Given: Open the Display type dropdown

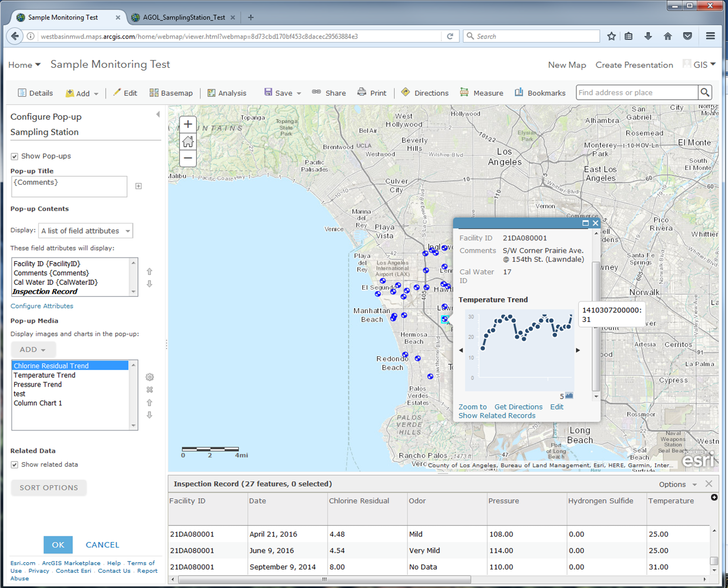Looking at the screenshot, I should [x=86, y=231].
